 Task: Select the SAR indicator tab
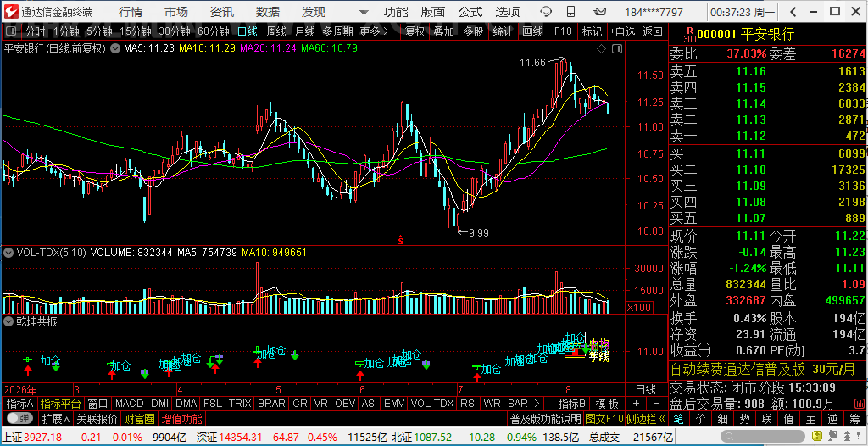[x=518, y=404]
